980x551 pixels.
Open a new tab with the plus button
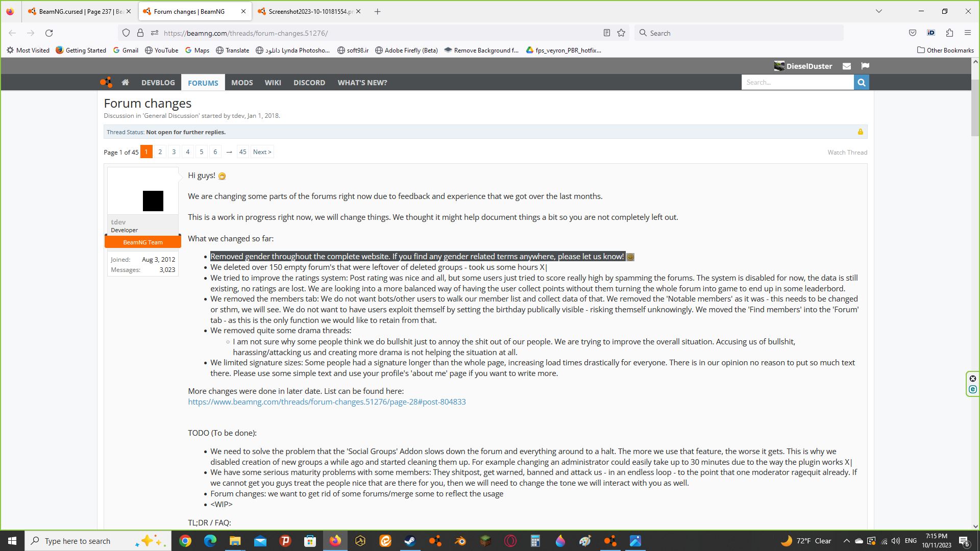point(378,11)
